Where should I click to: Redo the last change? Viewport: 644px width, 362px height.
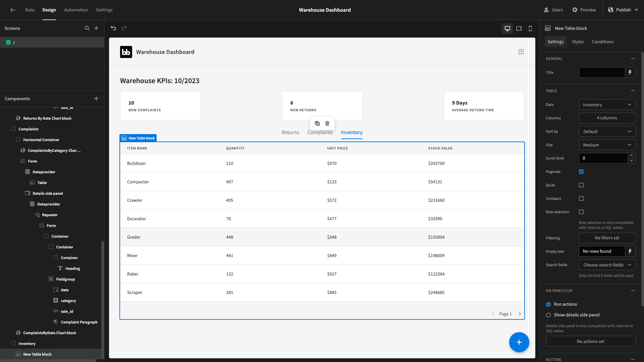(124, 28)
